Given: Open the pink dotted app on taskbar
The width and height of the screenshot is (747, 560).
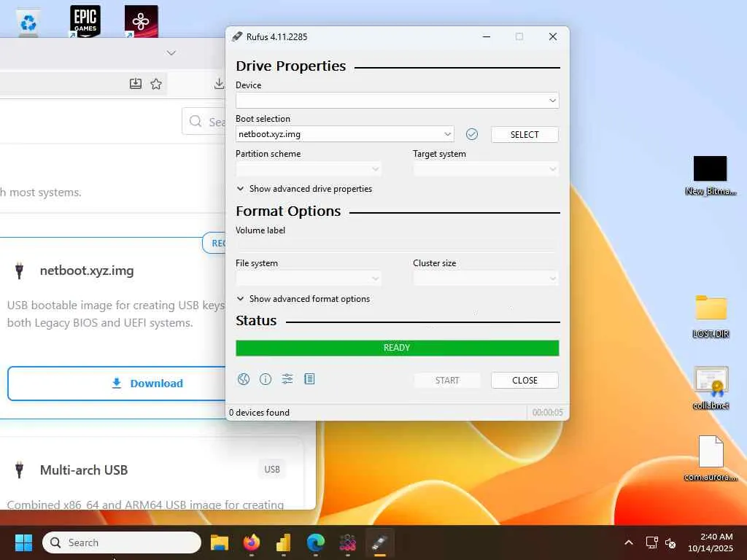Looking at the screenshot, I should (347, 542).
